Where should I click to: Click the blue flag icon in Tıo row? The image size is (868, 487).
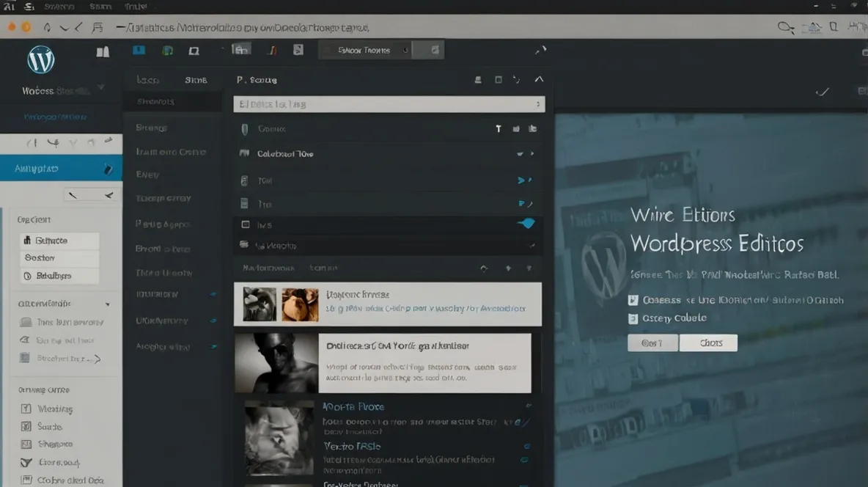pos(521,204)
